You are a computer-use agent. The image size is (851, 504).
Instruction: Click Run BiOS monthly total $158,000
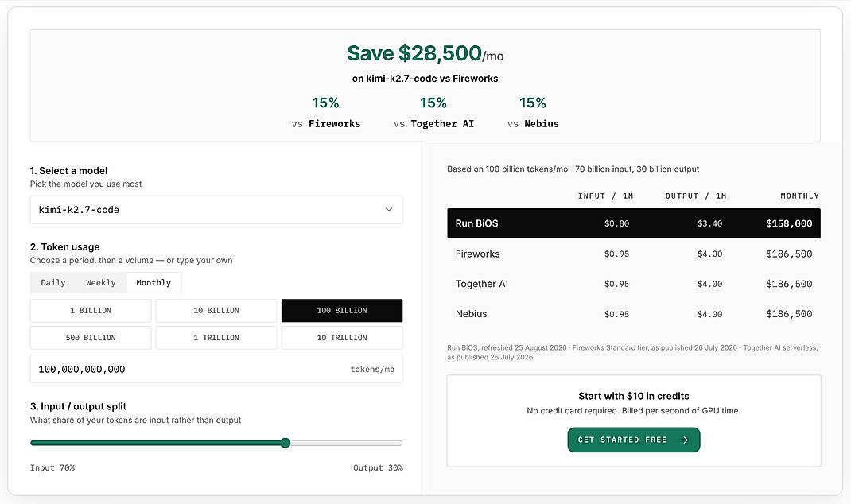pyautogui.click(x=789, y=223)
